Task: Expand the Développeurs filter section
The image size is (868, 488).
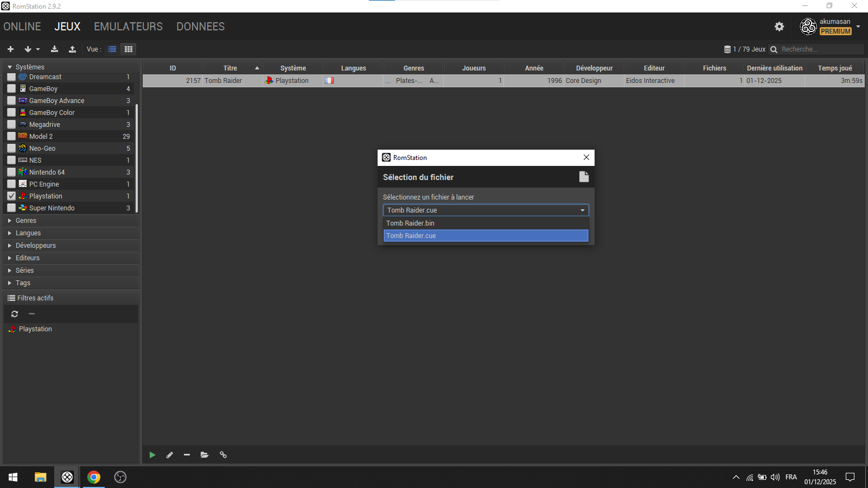Action: point(36,246)
